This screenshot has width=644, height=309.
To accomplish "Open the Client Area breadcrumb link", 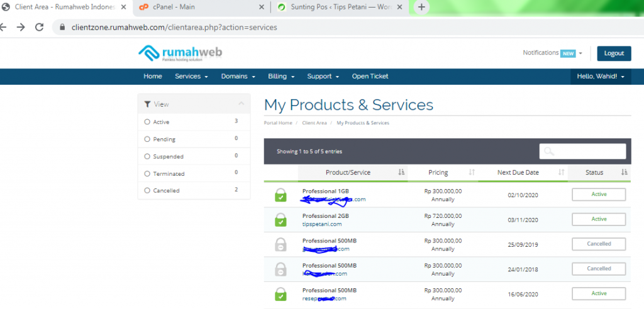I will [x=314, y=122].
